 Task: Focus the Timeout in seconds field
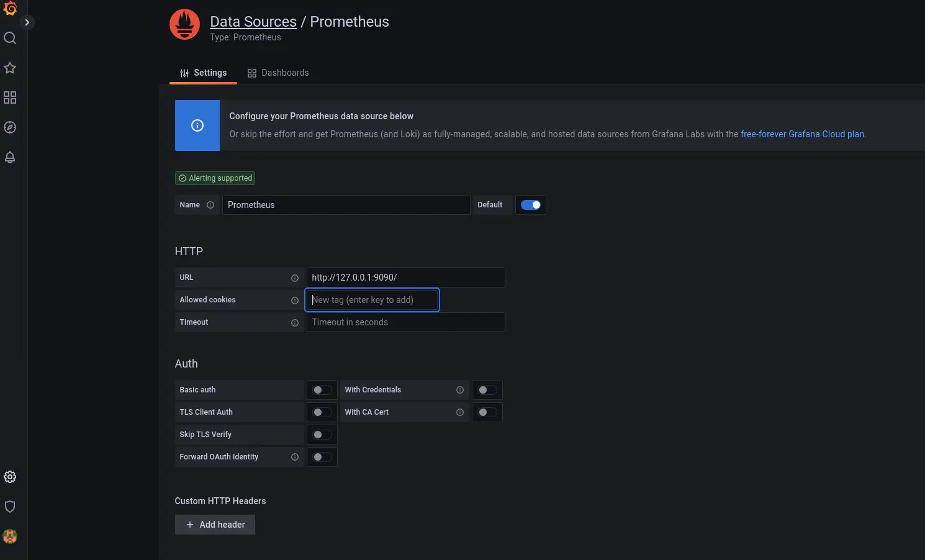tap(406, 322)
